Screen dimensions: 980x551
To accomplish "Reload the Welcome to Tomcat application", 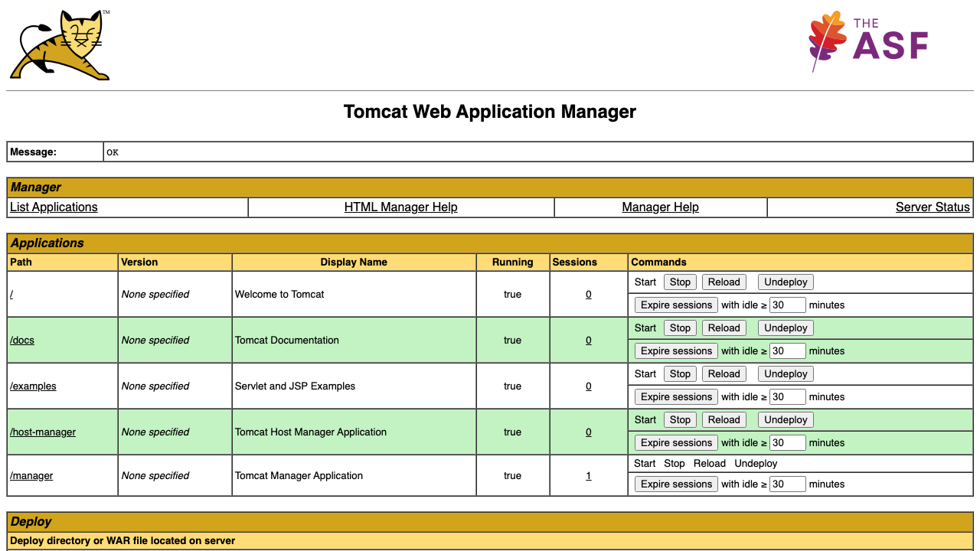I will click(724, 282).
